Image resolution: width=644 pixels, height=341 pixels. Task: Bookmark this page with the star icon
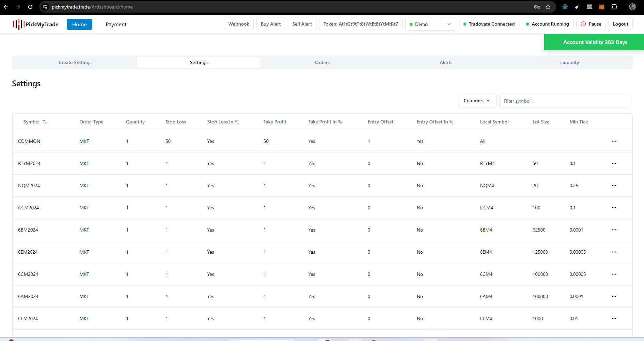(548, 7)
